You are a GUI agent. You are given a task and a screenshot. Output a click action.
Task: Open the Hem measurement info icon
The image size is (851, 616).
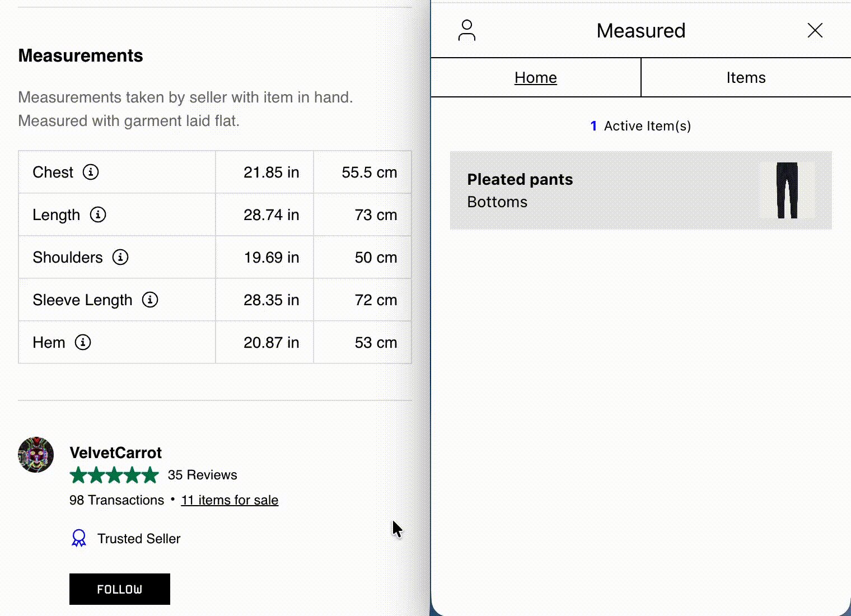(83, 342)
